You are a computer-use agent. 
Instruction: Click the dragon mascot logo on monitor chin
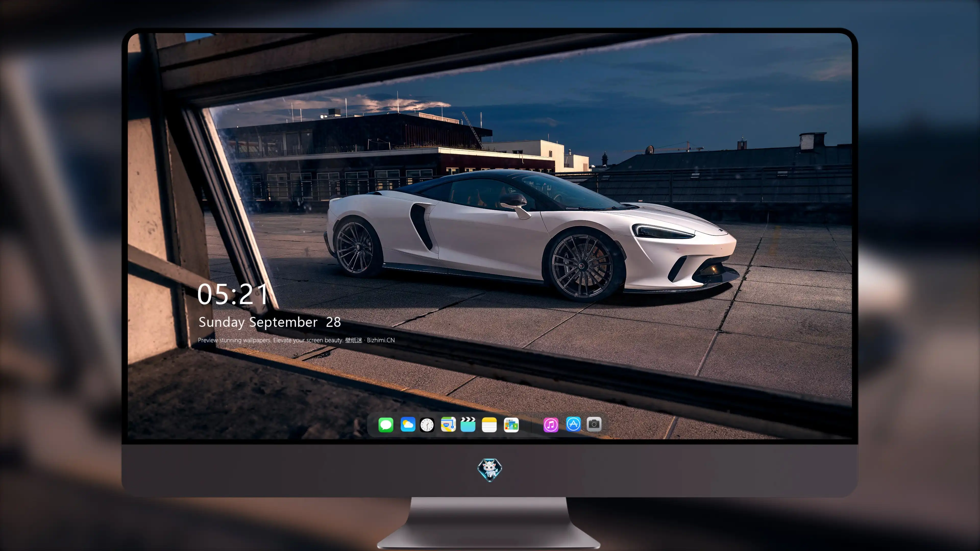(x=490, y=470)
